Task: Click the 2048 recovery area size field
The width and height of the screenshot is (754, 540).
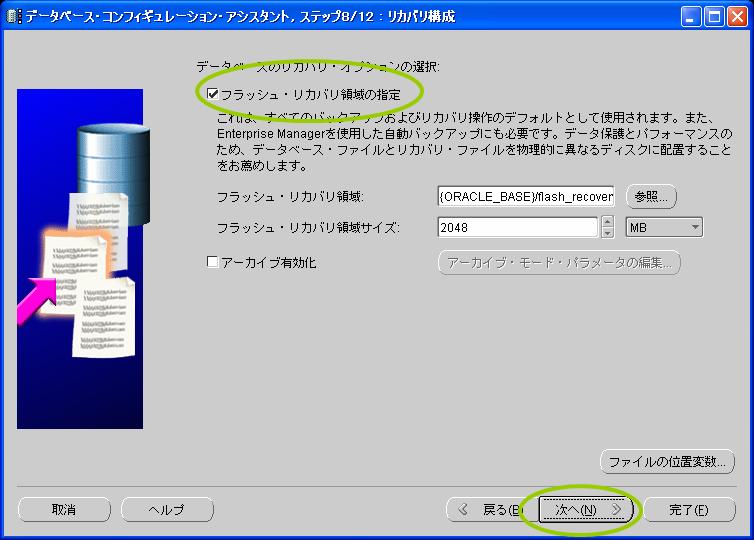Action: click(x=517, y=227)
